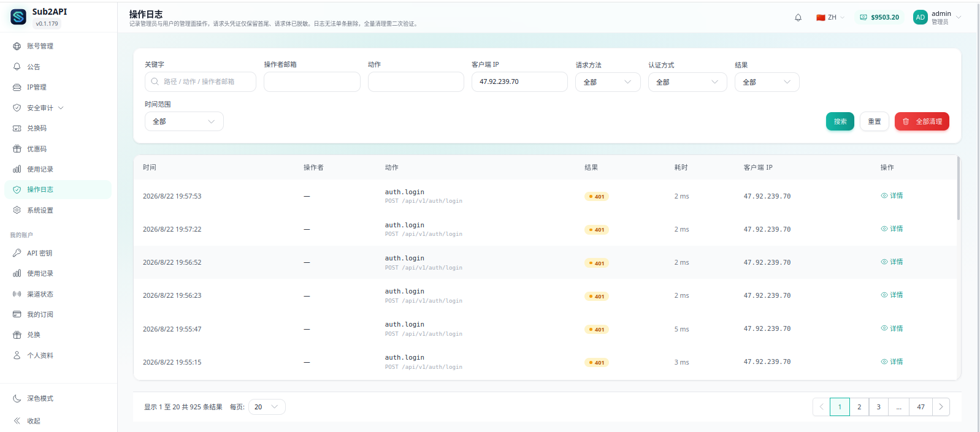Open 详情 link for 19:55:47 row

point(892,328)
